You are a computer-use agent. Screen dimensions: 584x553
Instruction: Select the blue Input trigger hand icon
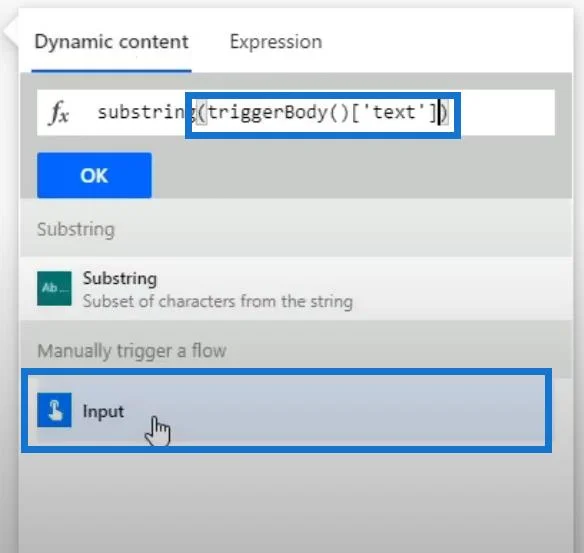pos(54,410)
